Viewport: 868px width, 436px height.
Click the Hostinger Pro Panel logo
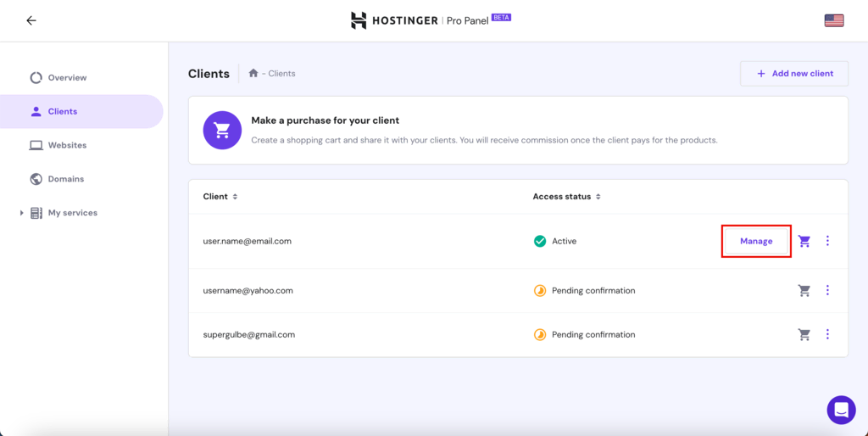tap(431, 20)
